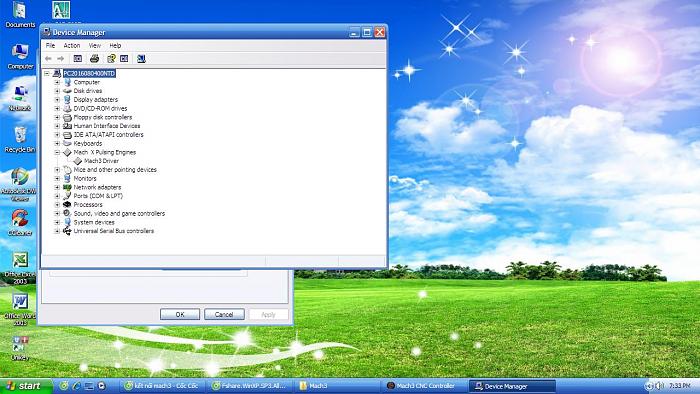
Task: Open the UniKey desktop icon
Action: click(x=20, y=348)
